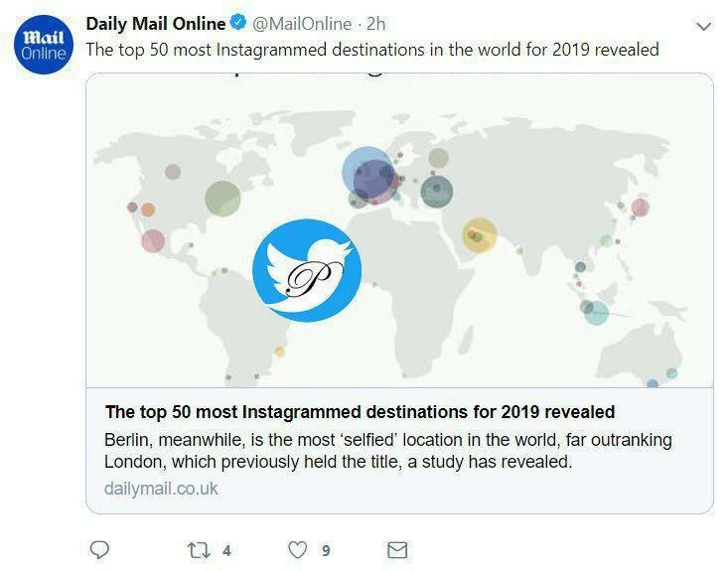Open the dailymail.co.uk domain link
Image resolution: width=728 pixels, height=571 pixels.
click(x=160, y=489)
